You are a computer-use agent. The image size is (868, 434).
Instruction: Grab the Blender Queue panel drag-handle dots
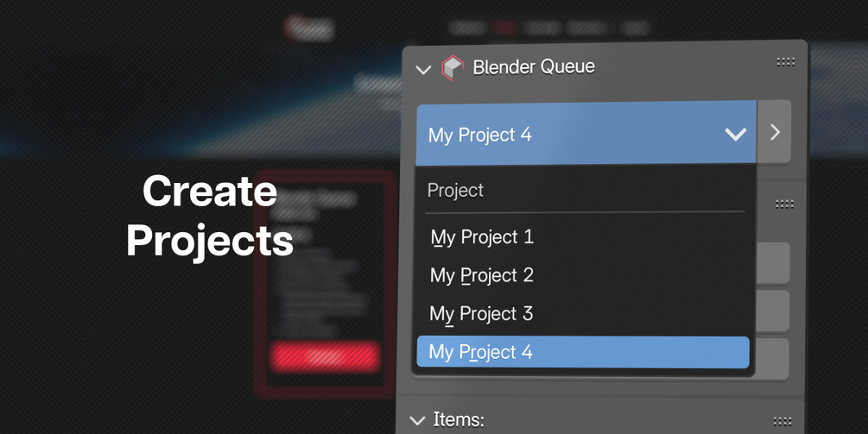(785, 62)
